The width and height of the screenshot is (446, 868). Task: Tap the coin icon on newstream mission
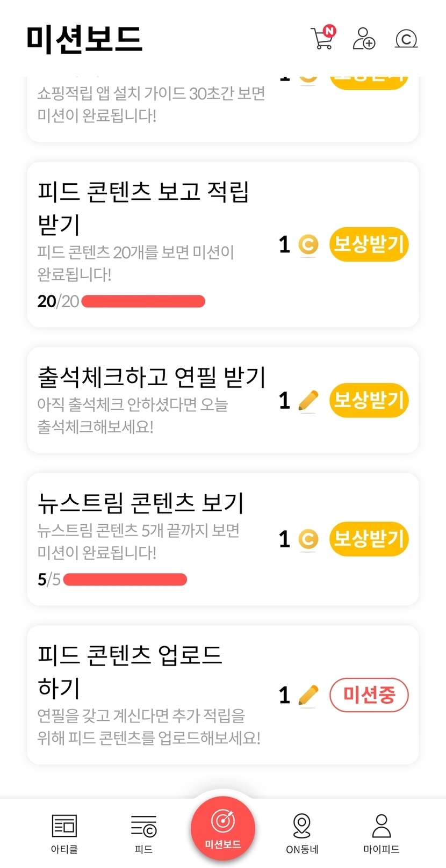click(308, 539)
